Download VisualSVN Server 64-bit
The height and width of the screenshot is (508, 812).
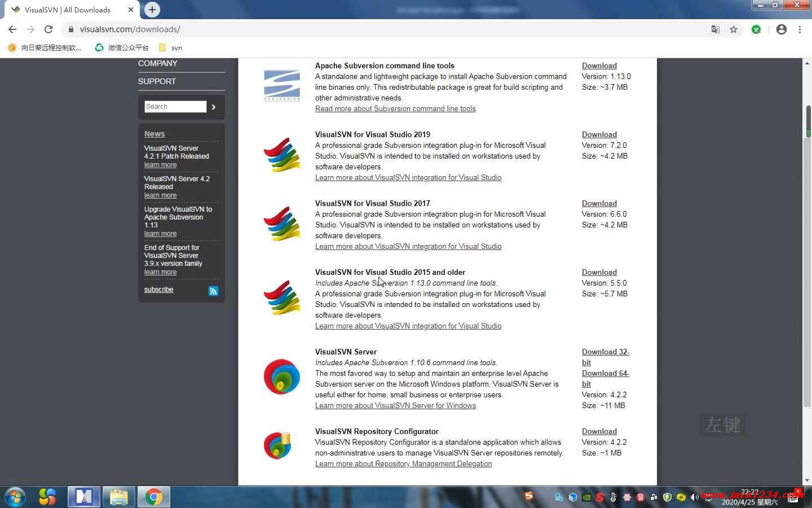coord(606,378)
